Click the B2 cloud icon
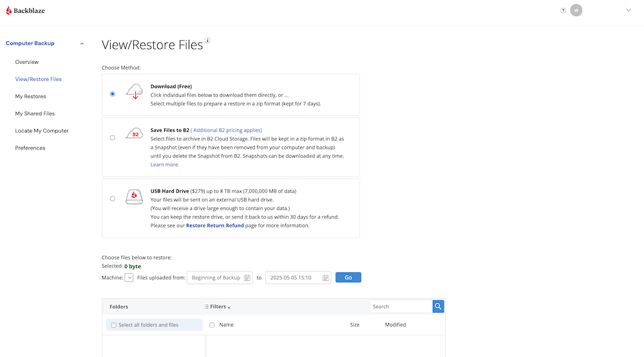644x357 pixels. [x=135, y=133]
